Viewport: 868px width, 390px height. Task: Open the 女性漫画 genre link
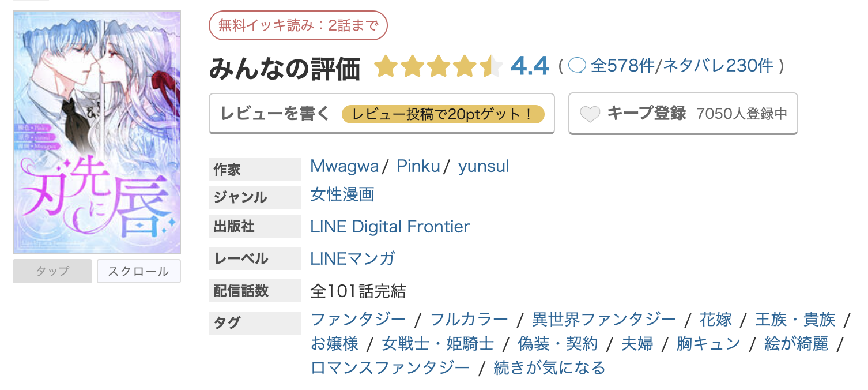[342, 194]
